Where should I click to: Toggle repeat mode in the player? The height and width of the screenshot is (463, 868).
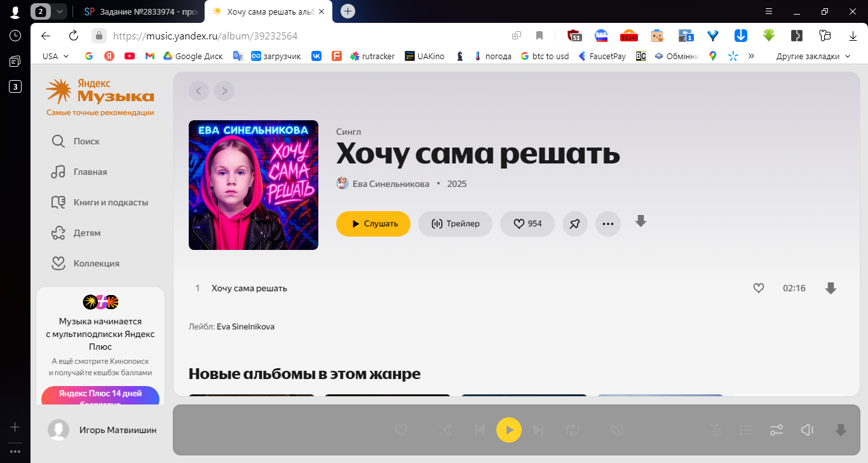click(573, 430)
